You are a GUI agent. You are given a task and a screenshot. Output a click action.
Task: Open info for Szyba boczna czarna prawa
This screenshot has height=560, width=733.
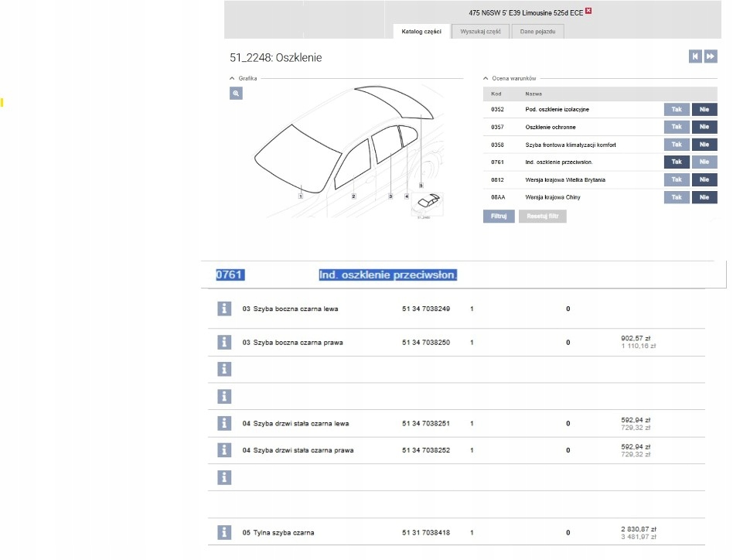click(x=224, y=342)
